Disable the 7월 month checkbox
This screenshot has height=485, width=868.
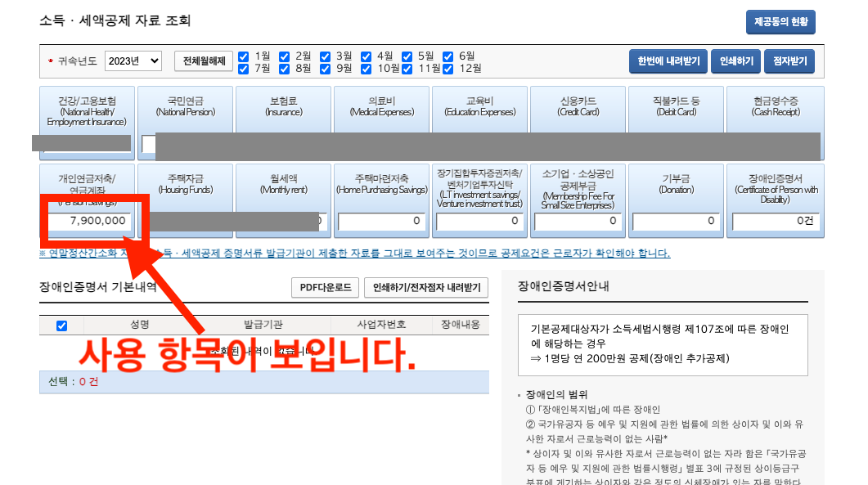[242, 69]
